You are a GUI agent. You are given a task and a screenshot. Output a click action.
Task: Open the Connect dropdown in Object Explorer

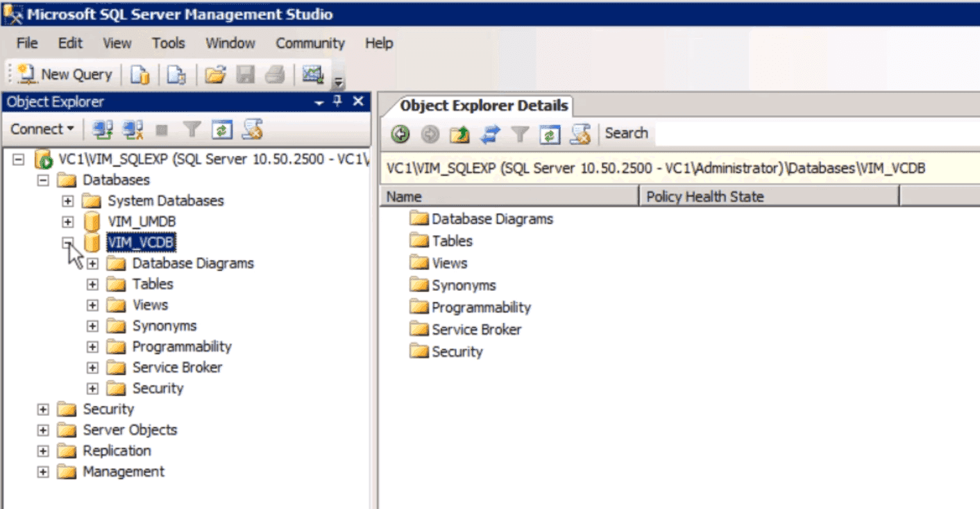[x=42, y=129]
